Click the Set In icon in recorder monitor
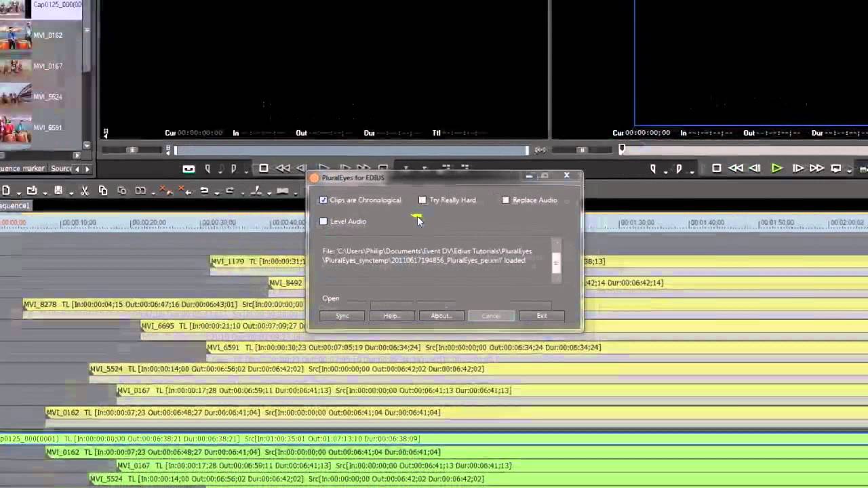This screenshot has height=488, width=868. [x=653, y=169]
